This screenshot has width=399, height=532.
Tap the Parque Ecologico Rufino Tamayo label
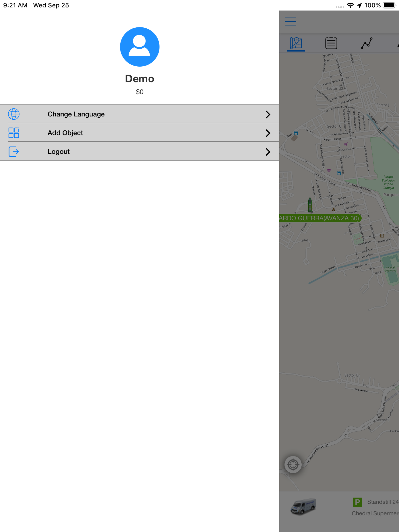tap(388, 182)
